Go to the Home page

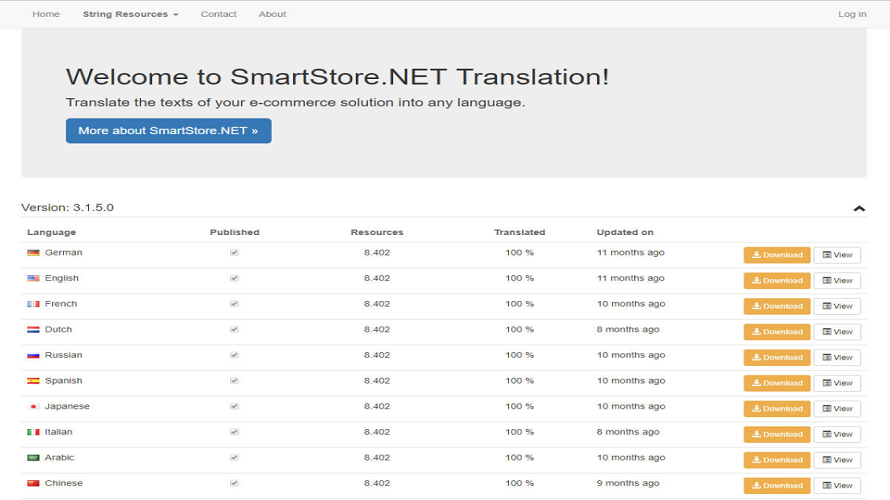pos(46,14)
